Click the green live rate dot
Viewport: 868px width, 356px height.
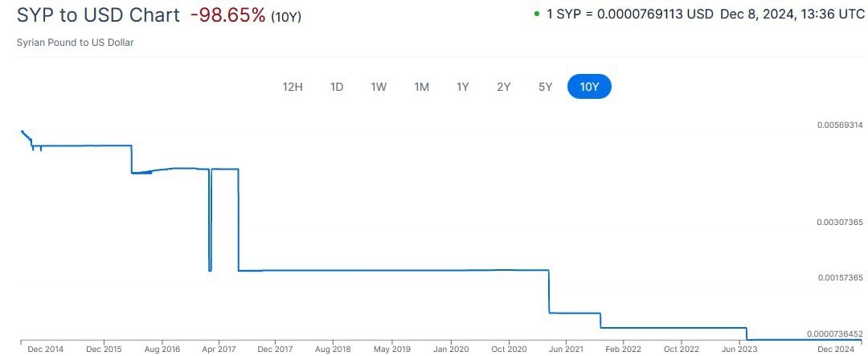pos(536,14)
